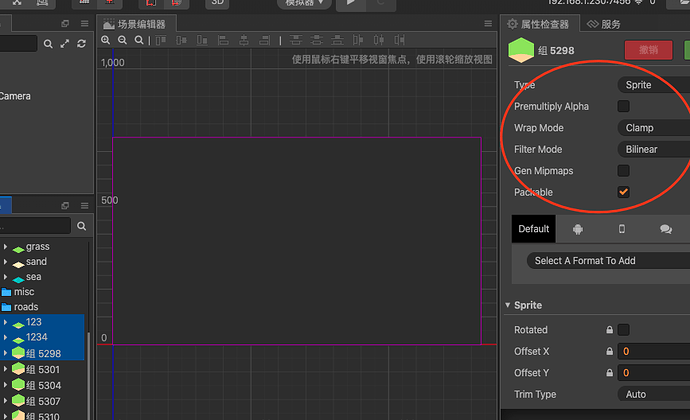Enable Gen Mipmaps checkbox
This screenshot has height=420, width=690.
point(624,170)
